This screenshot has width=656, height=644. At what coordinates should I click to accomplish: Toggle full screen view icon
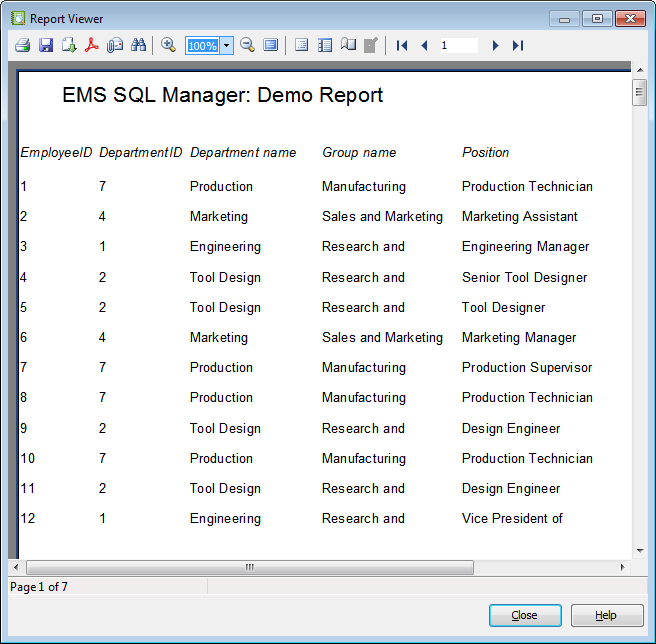click(x=270, y=45)
